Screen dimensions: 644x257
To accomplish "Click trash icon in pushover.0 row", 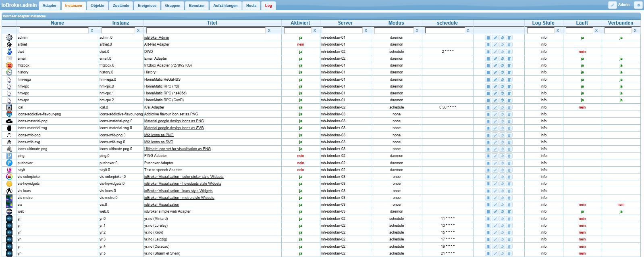I will point(509,163).
